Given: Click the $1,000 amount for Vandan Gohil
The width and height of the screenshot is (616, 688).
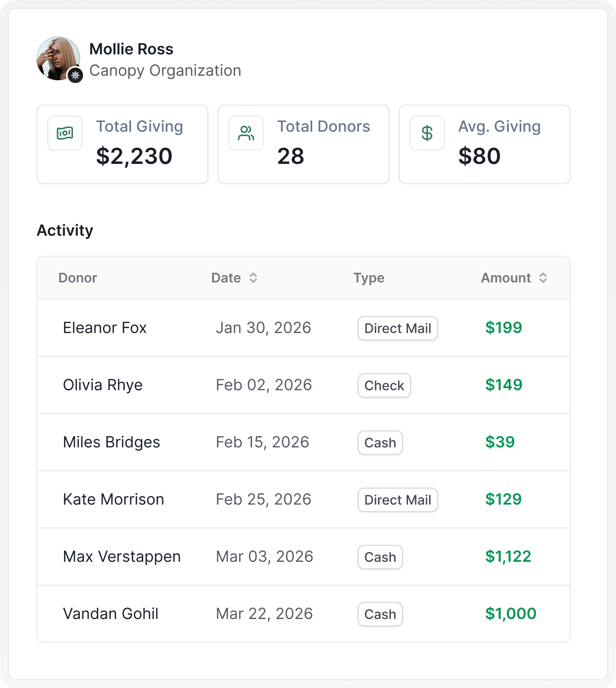Looking at the screenshot, I should [x=511, y=613].
